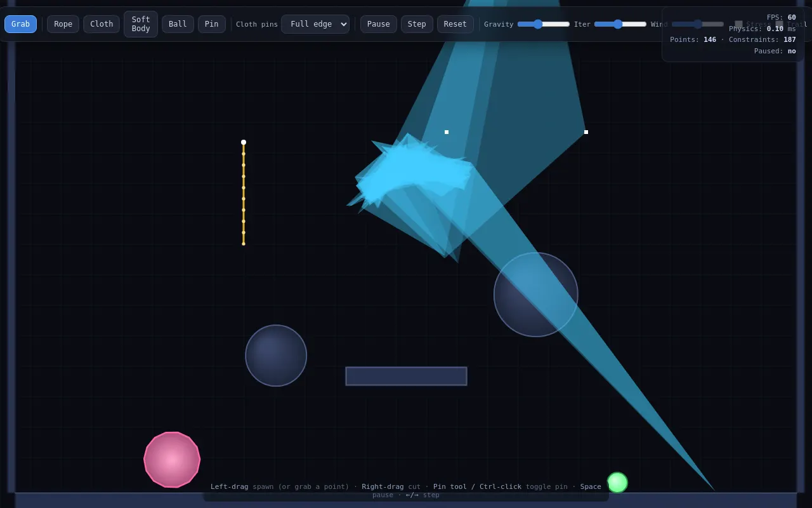The image size is (812, 508).
Task: Click the right white cloth pin square
Action: click(586, 132)
